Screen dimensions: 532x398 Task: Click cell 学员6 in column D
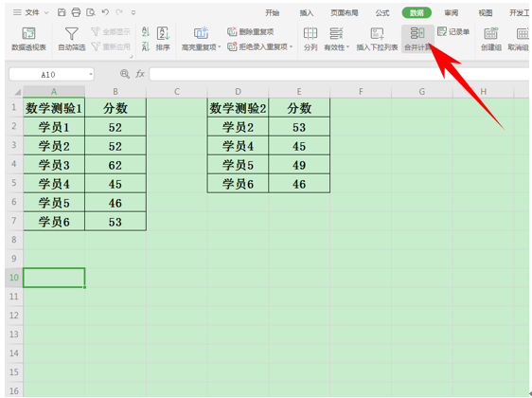(x=238, y=184)
